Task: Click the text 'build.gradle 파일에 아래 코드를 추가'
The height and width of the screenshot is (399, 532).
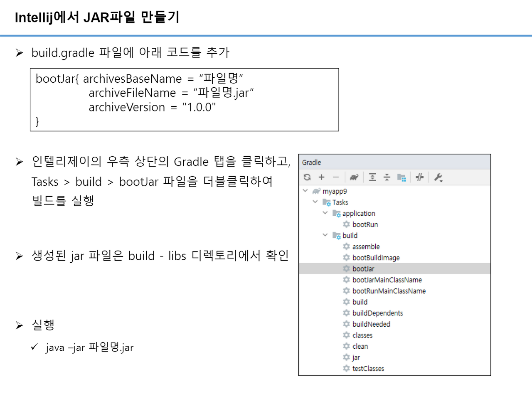Action: [131, 52]
